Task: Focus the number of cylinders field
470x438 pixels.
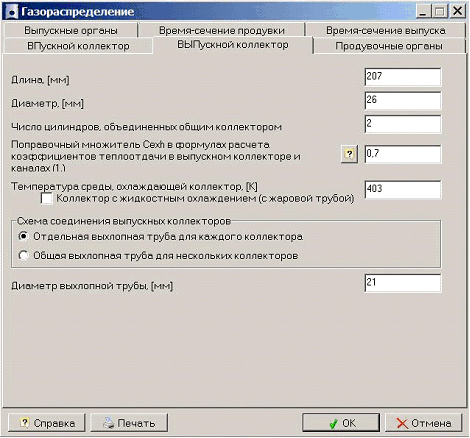Action: 403,124
